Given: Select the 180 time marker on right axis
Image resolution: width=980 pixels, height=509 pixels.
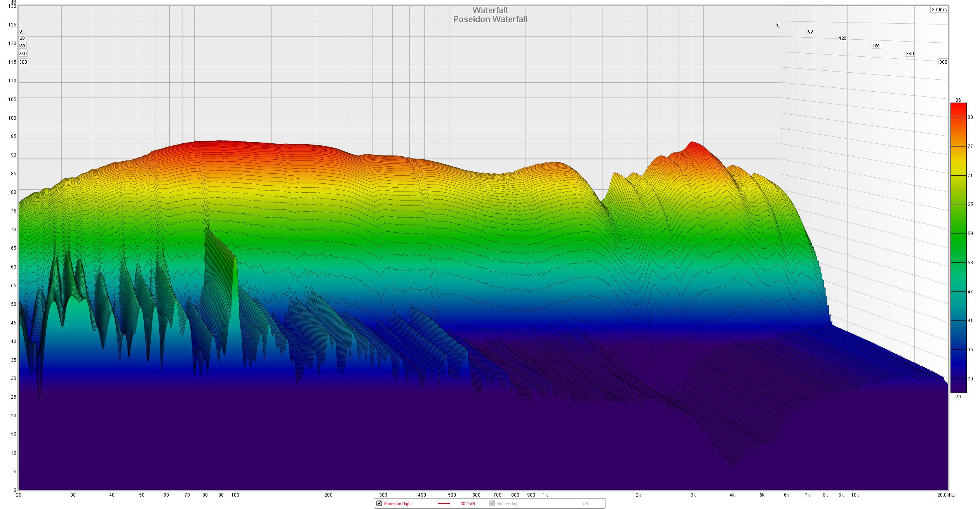Looking at the screenshot, I should tap(876, 46).
